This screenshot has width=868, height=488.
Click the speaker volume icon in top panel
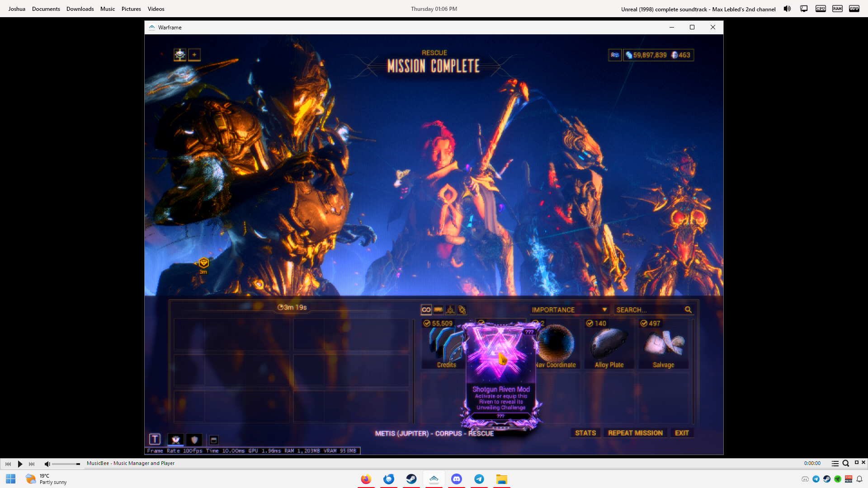click(787, 9)
